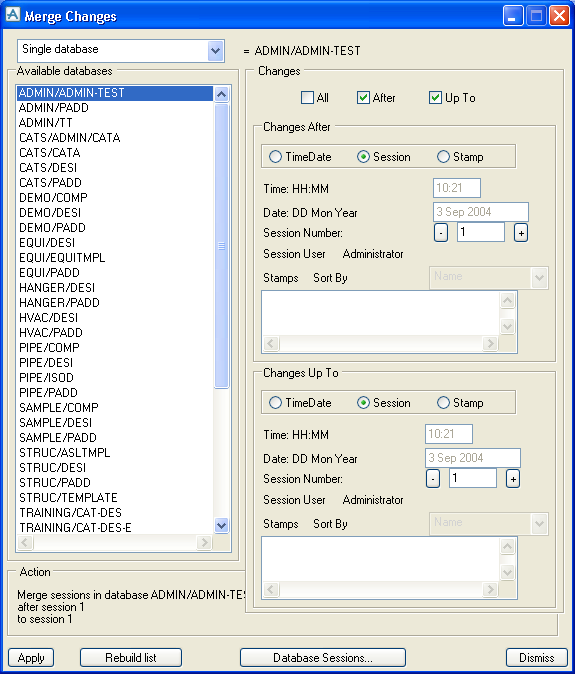Click database list scroll down arrow
The image size is (575, 674).
[x=221, y=525]
